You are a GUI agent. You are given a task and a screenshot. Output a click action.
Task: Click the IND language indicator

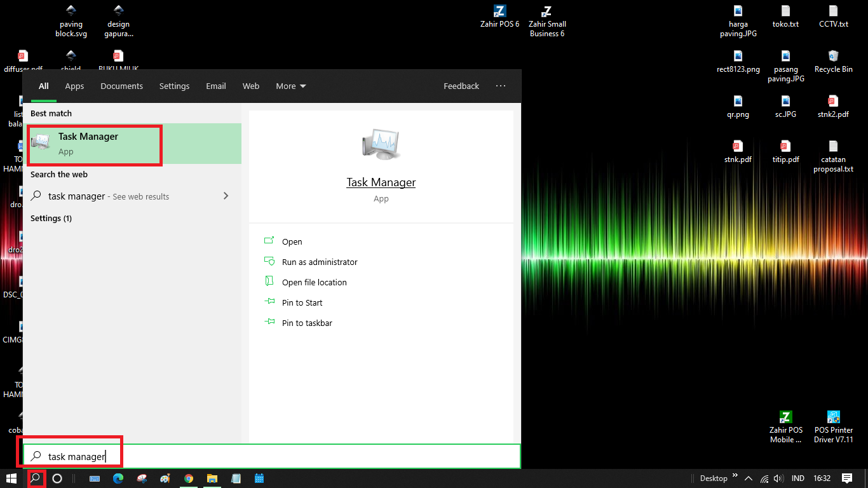[798, 478]
